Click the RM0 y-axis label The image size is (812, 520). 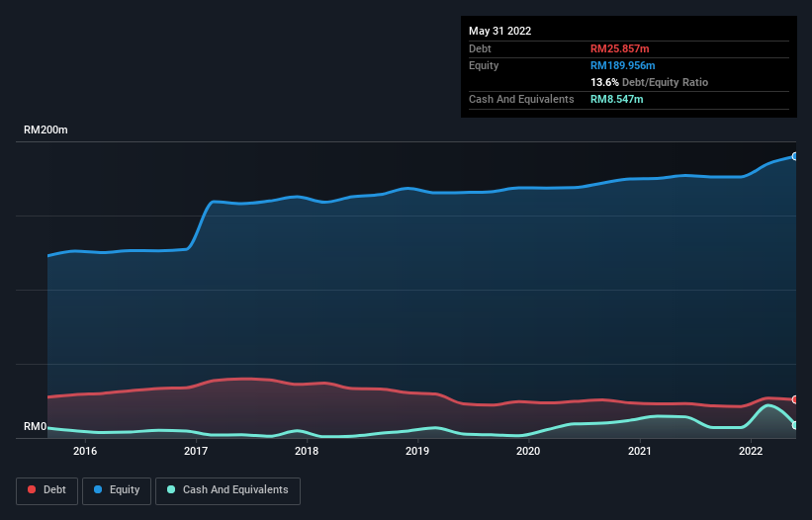[x=36, y=427]
